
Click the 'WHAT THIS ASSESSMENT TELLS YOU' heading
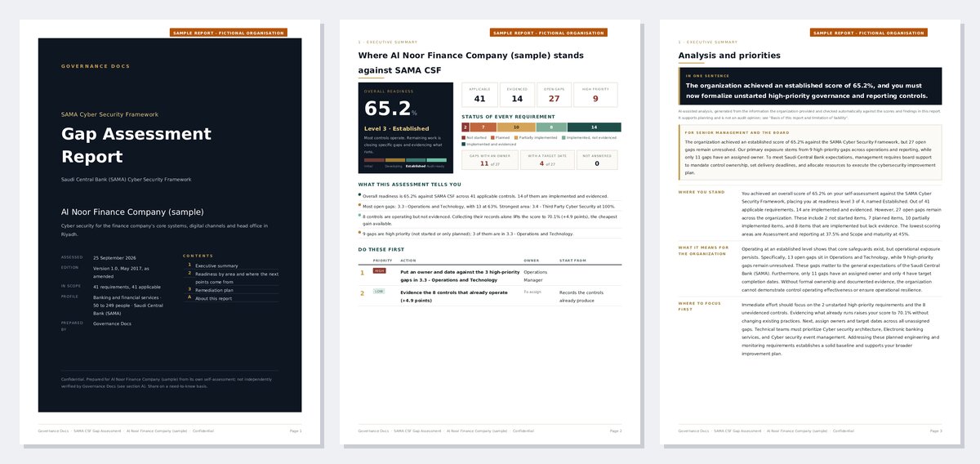[x=409, y=185]
